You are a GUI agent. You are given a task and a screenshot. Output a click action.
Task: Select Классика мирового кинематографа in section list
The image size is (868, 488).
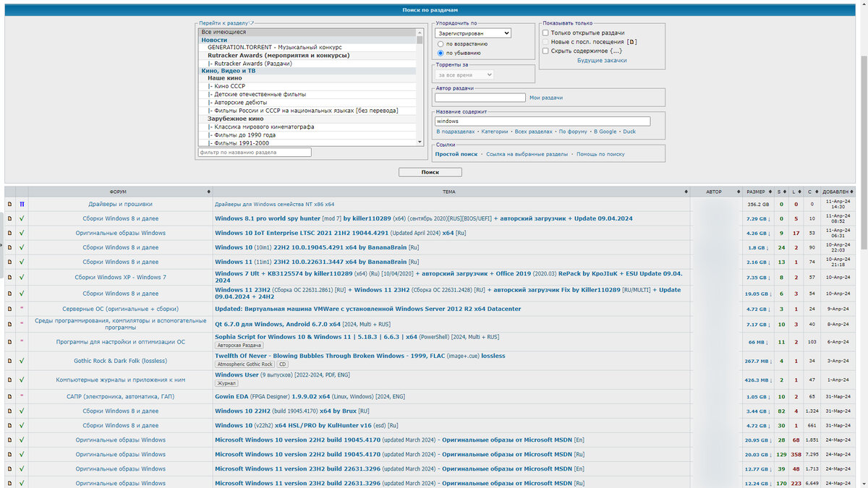click(307, 127)
